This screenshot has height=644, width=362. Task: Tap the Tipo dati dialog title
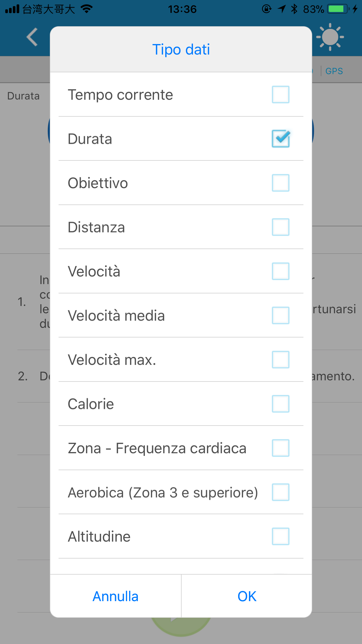pyautogui.click(x=181, y=49)
